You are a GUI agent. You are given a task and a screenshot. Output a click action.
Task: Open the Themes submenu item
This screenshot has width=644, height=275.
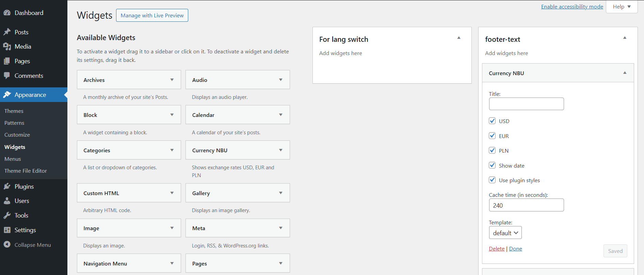click(x=14, y=111)
